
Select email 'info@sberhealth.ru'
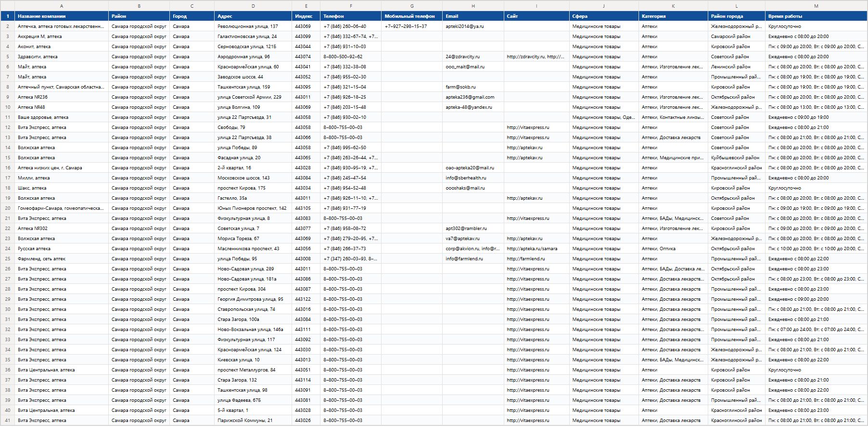[473, 178]
